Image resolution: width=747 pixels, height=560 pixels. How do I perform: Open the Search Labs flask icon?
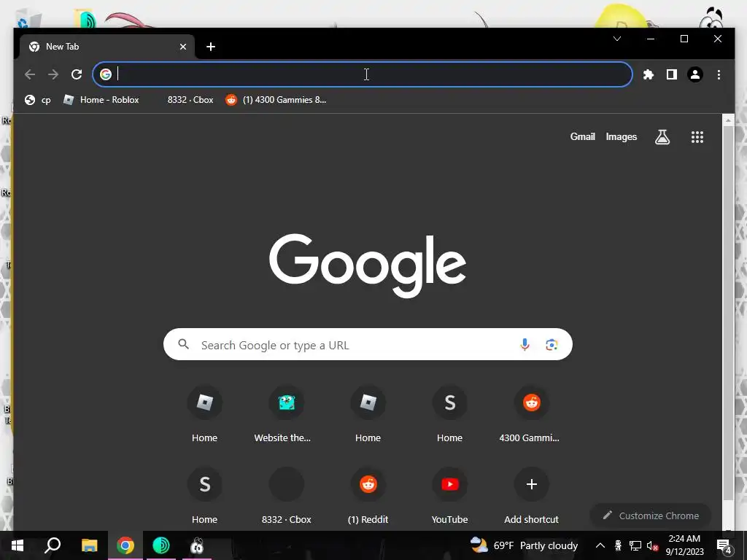[x=662, y=137]
